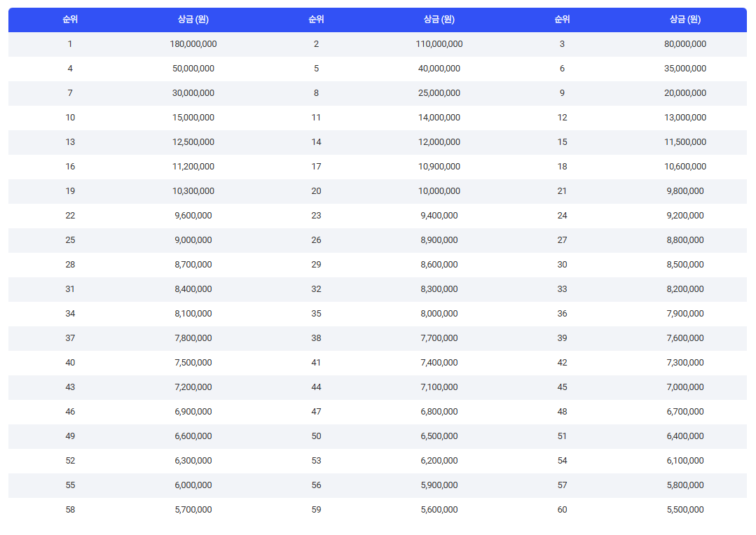
Task: Click the 14,000,000 prize value
Action: click(439, 118)
